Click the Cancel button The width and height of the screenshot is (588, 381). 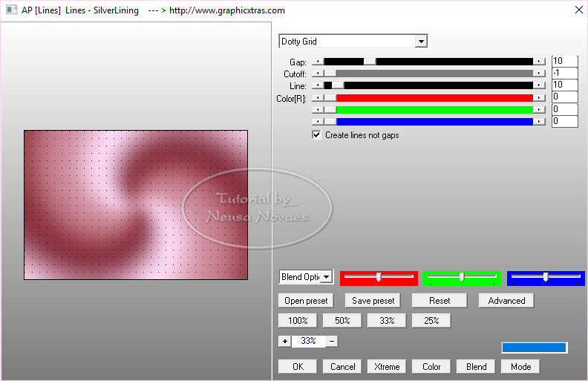[x=342, y=367]
